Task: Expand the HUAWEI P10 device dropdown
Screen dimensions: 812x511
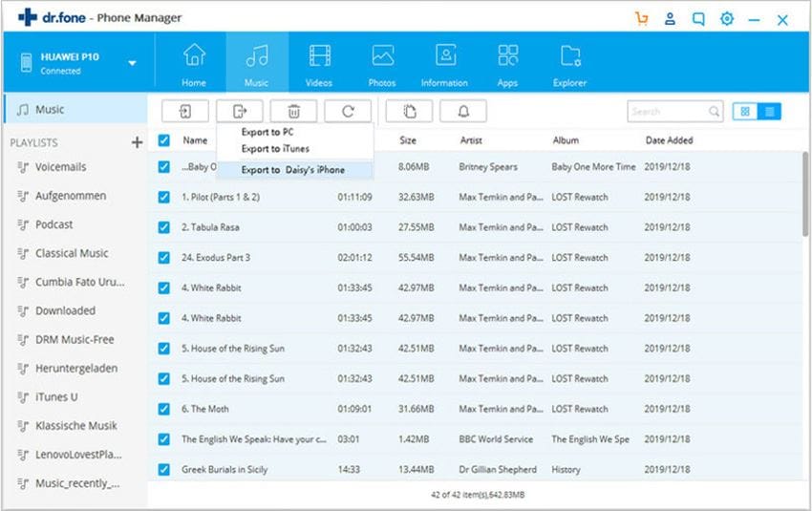Action: (132, 63)
